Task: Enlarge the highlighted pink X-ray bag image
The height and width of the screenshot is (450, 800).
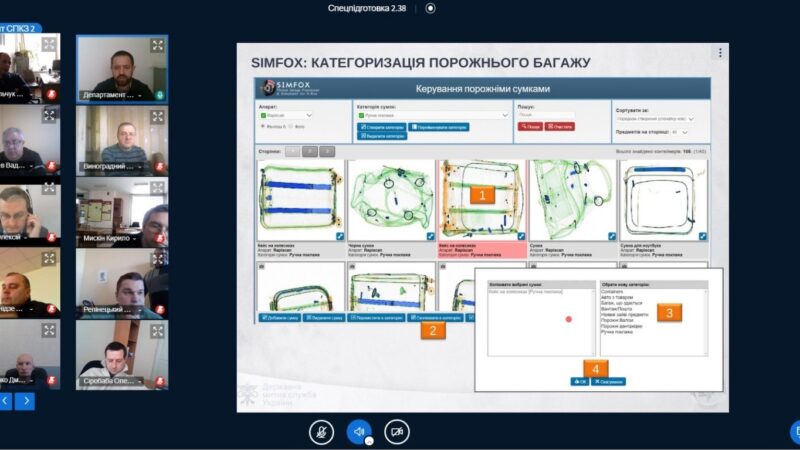Action: tap(521, 236)
